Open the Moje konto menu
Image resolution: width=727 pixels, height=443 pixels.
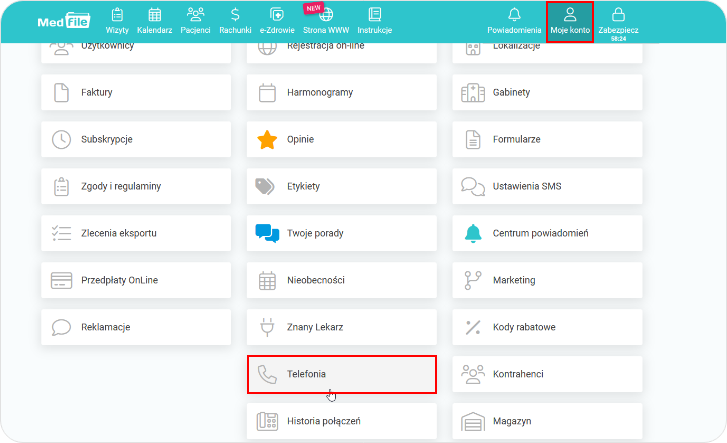coord(570,20)
